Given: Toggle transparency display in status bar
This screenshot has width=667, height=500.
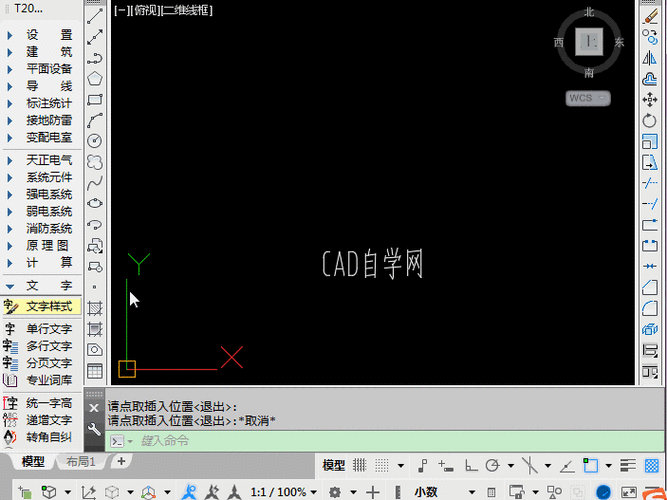Looking at the screenshot, I should click(x=652, y=465).
